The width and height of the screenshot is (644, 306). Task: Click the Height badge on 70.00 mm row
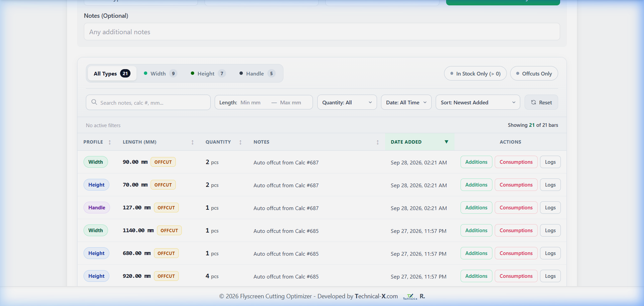click(x=96, y=185)
